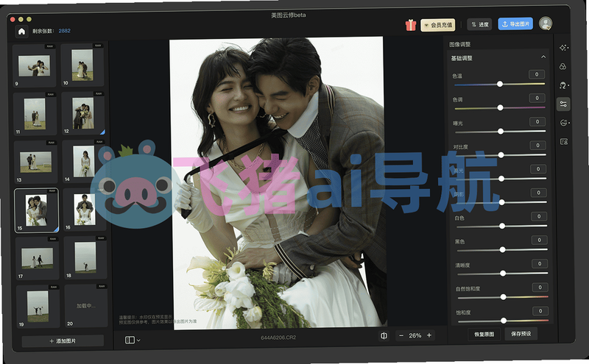Click the 白色 whites slider handle

pos(502,226)
